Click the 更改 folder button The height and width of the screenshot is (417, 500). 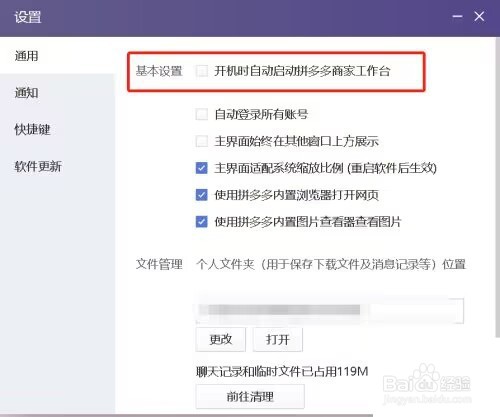(221, 340)
